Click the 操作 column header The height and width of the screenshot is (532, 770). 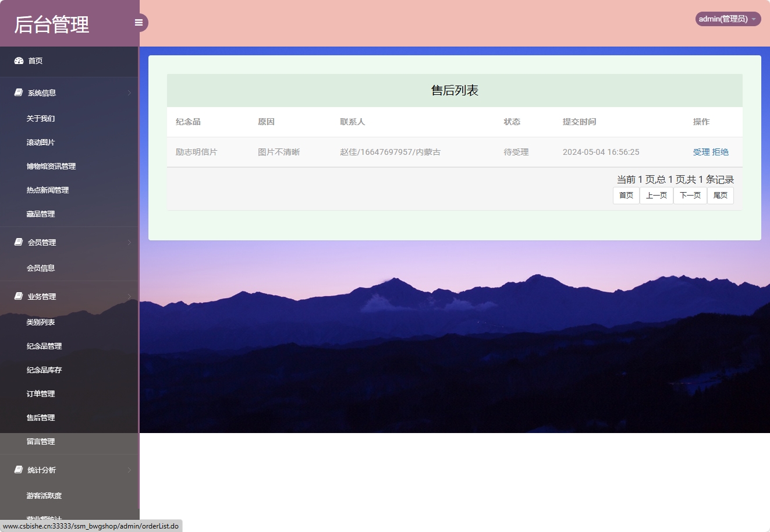[701, 122]
